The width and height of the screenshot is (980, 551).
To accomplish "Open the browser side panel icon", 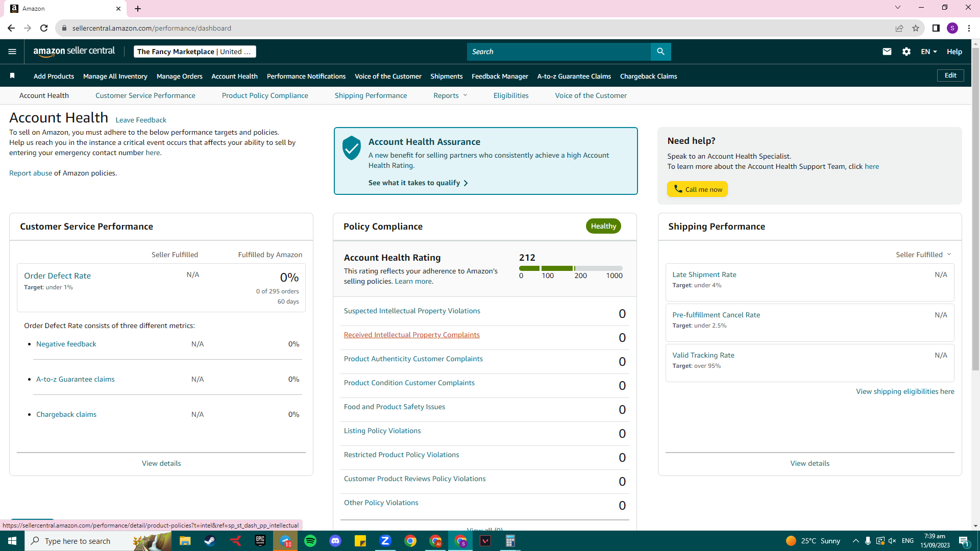I will [936, 28].
